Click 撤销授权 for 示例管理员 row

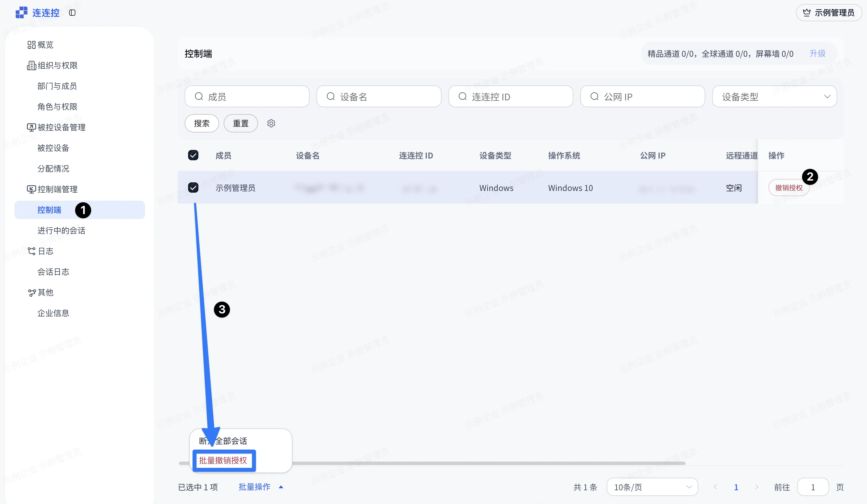[788, 187]
